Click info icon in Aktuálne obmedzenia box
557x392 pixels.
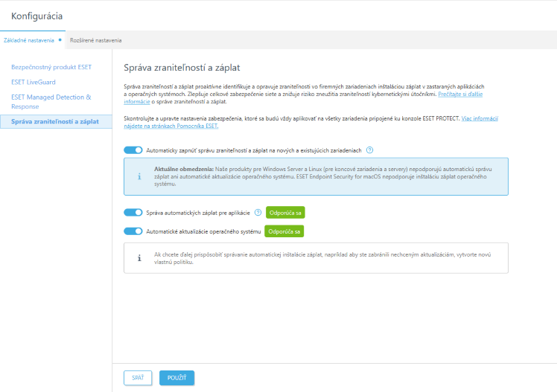point(139,176)
